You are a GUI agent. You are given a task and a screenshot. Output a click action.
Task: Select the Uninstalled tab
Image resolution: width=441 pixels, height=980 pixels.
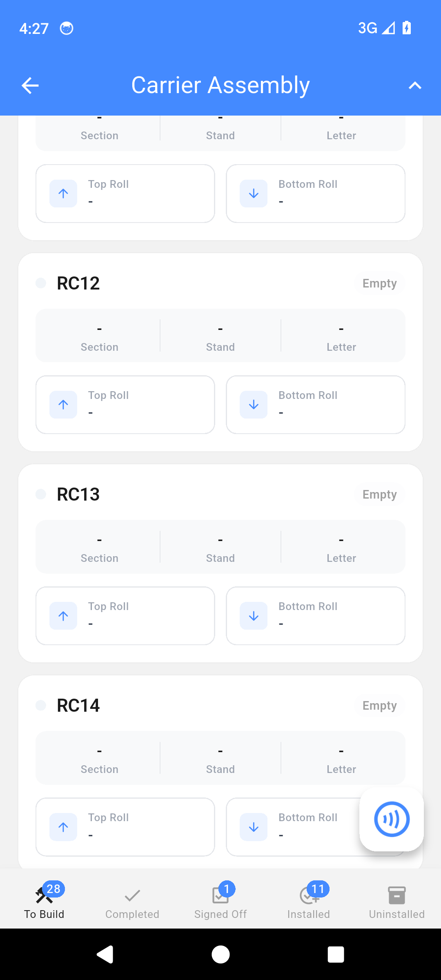pyautogui.click(x=397, y=902)
